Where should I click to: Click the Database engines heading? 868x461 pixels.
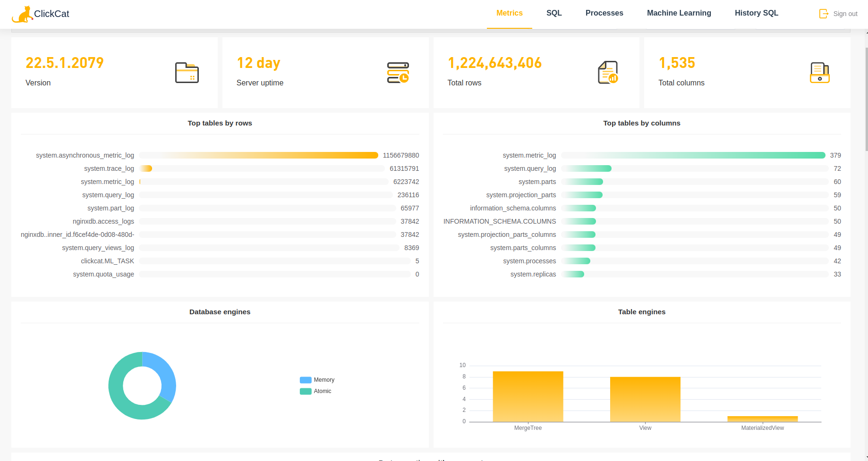click(220, 312)
